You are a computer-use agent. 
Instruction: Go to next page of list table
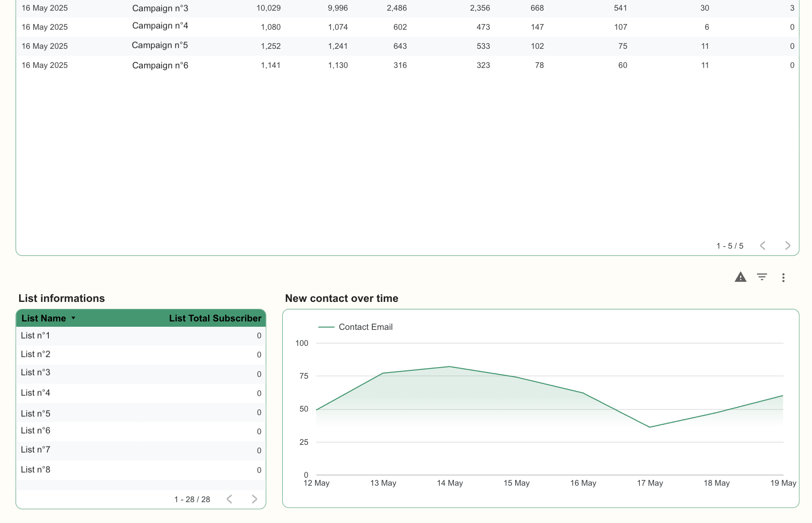(254, 499)
